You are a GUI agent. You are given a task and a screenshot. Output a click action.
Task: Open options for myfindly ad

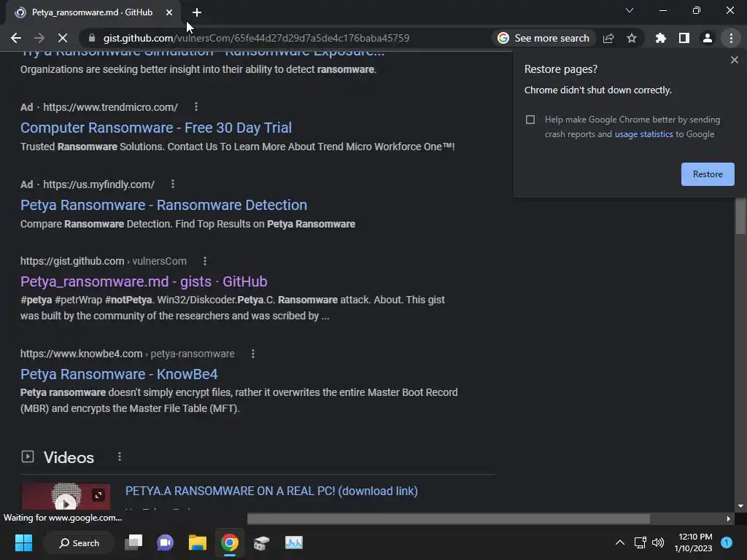point(173,184)
